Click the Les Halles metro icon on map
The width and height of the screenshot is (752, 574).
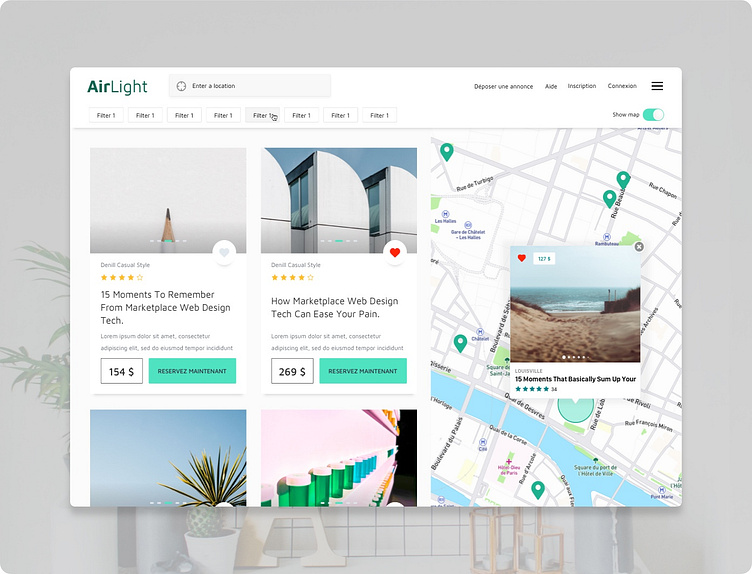445,214
